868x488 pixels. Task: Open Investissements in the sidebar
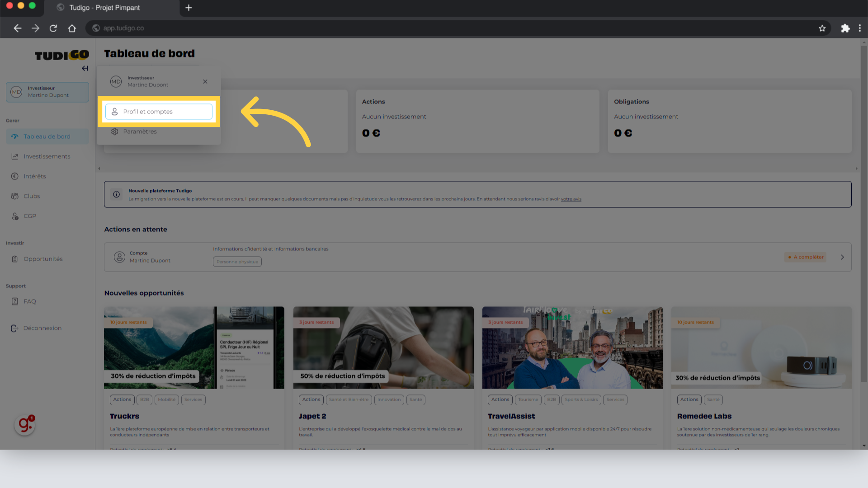pyautogui.click(x=47, y=156)
